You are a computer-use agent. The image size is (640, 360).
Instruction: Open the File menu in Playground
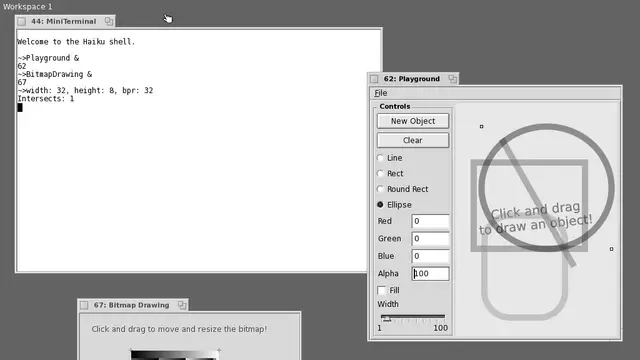click(x=381, y=93)
